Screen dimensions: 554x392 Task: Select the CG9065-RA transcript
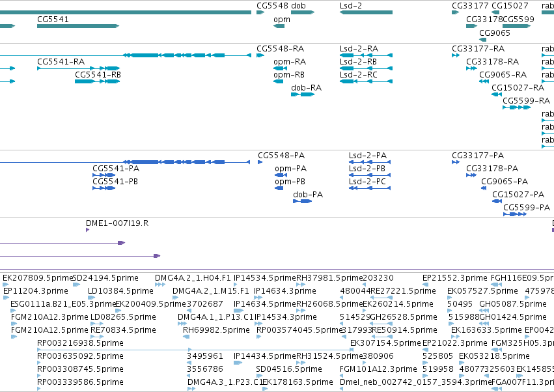(x=484, y=81)
